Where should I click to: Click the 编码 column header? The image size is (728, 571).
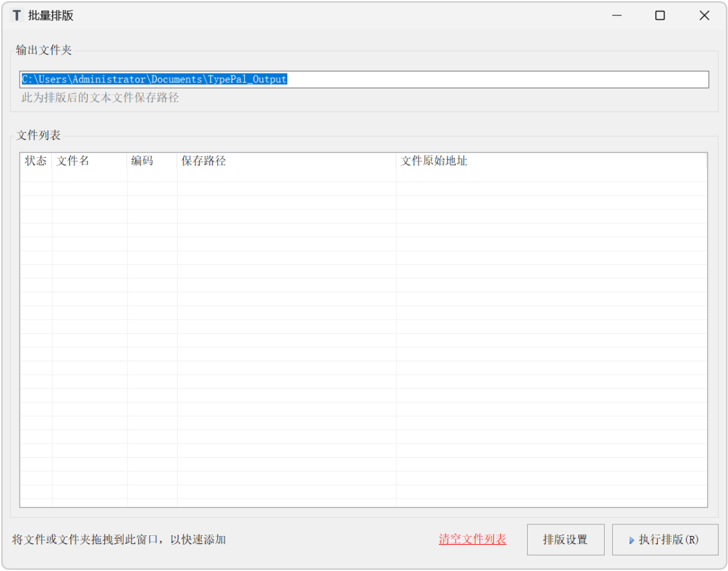point(152,160)
